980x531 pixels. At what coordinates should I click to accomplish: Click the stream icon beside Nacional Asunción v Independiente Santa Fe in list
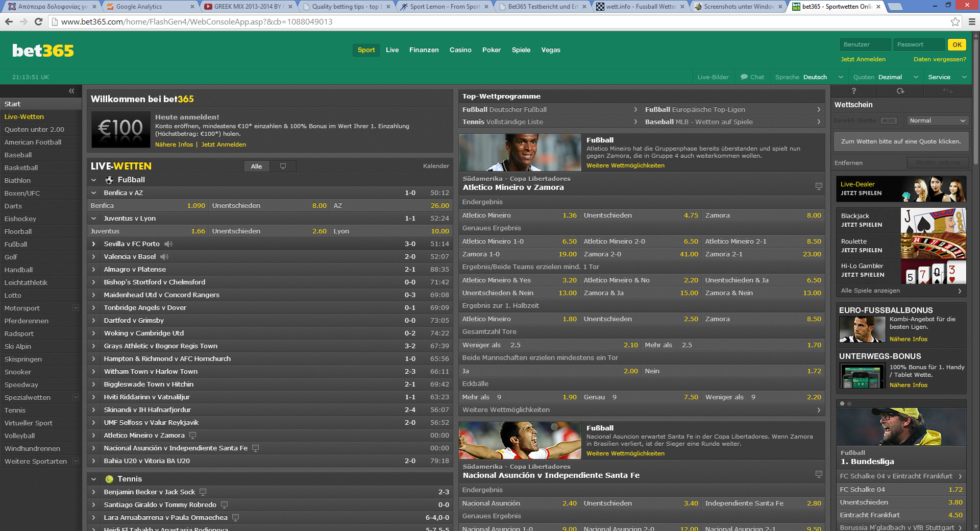pos(256,448)
